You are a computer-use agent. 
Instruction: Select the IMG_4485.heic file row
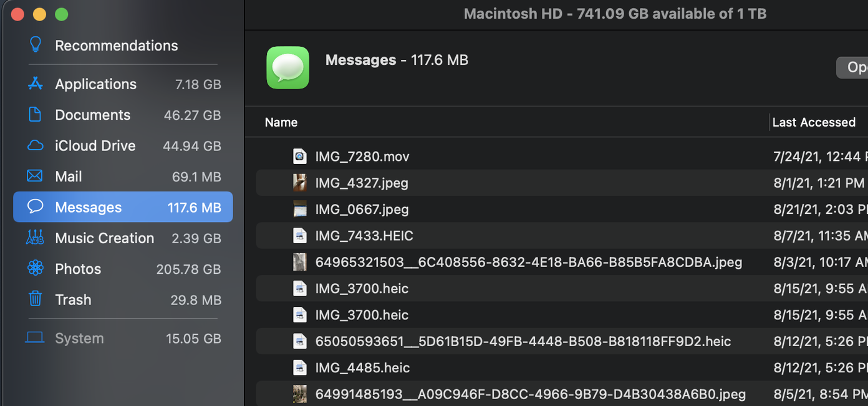(562, 367)
